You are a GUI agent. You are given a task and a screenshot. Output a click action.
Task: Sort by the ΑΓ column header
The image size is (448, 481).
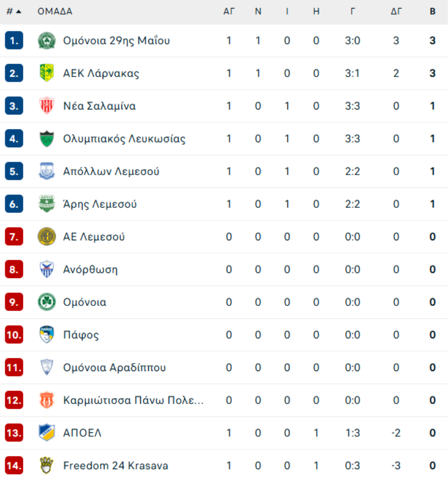point(229,11)
